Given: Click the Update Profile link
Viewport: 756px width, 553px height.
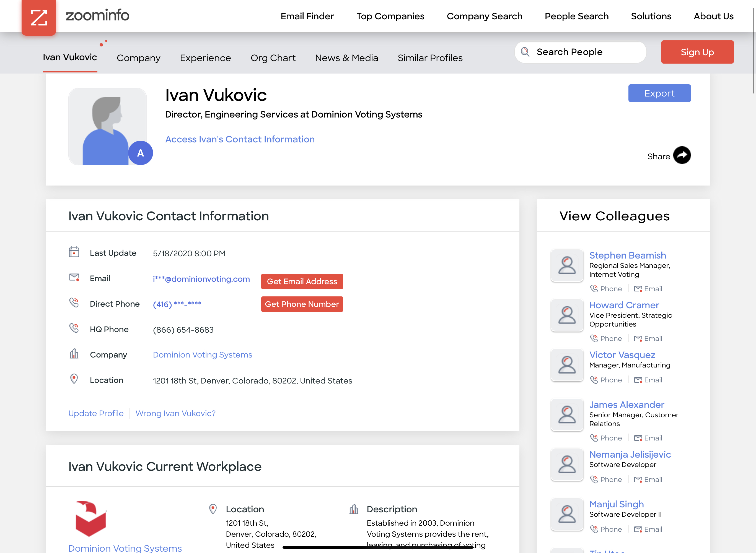Looking at the screenshot, I should 96,413.
